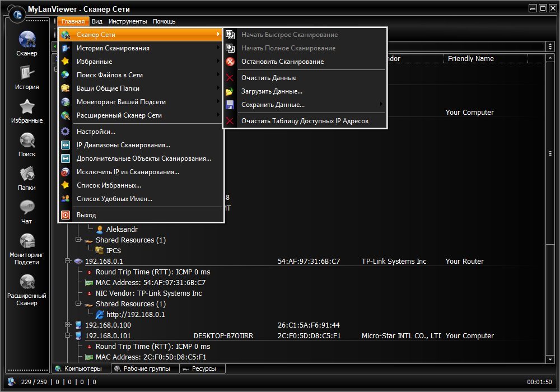The width and height of the screenshot is (560, 392).
Task: Click Выход menu item
Action: [x=86, y=215]
